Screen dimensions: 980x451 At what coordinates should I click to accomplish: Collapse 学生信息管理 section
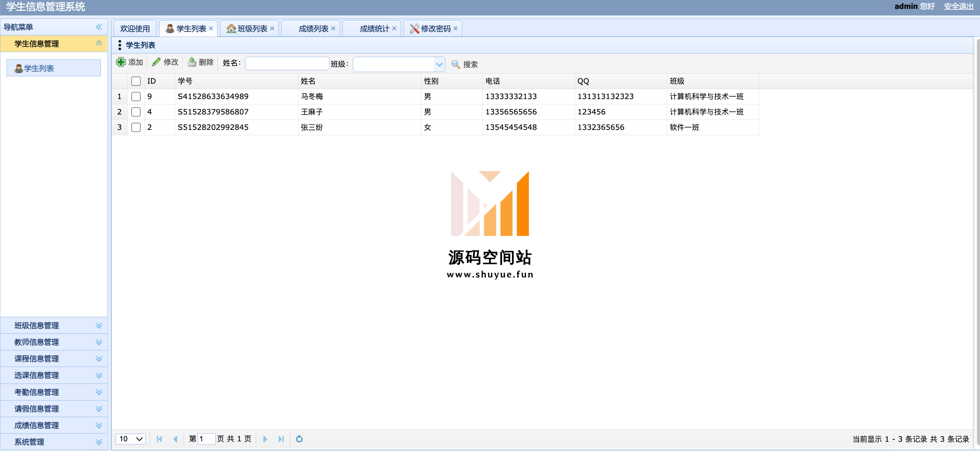tap(99, 44)
